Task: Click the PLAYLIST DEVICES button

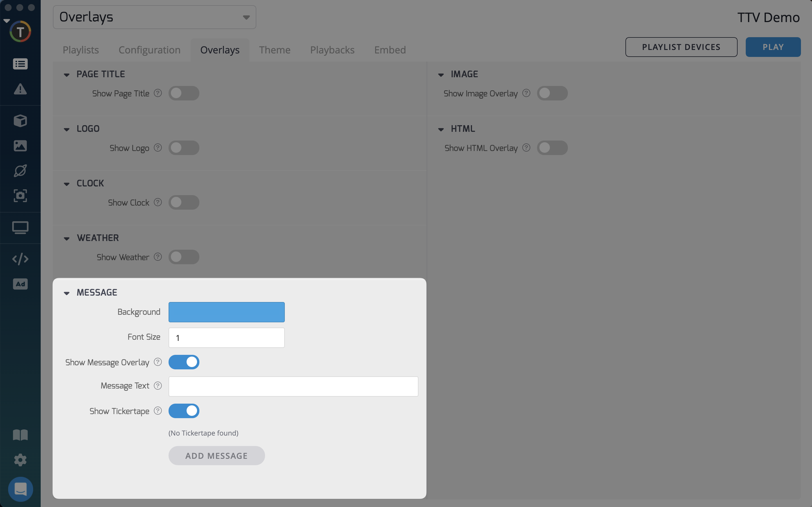Action: pyautogui.click(x=681, y=47)
